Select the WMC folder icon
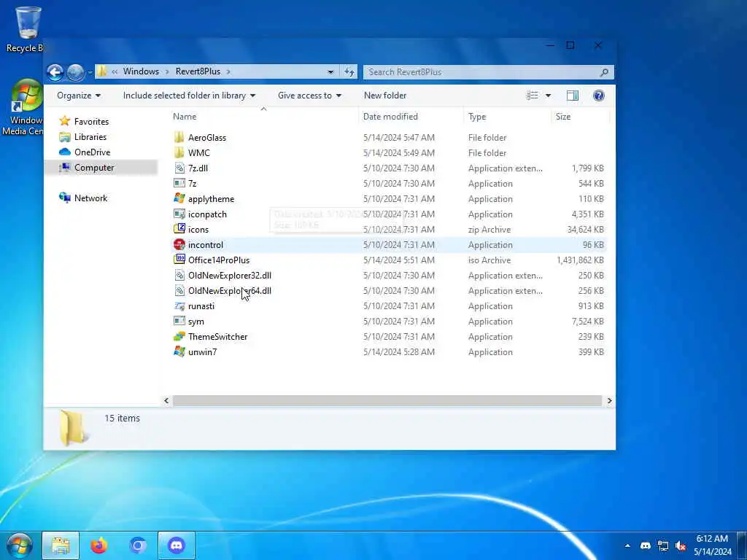The width and height of the screenshot is (747, 560). point(179,153)
